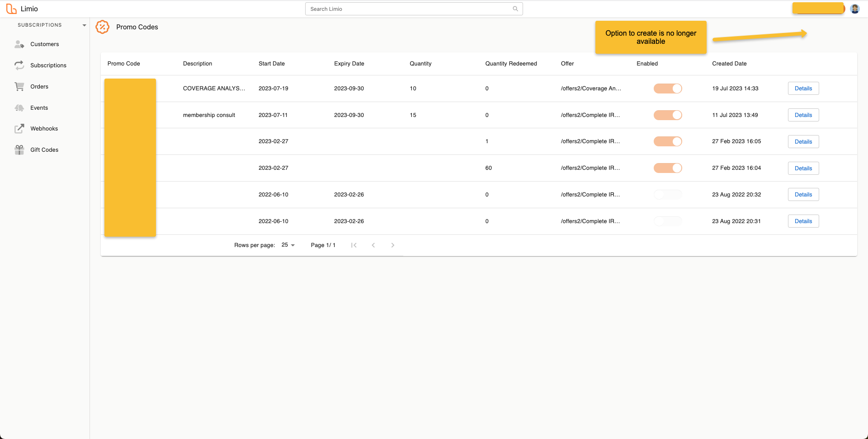The height and width of the screenshot is (439, 868).
Task: Click the Webhooks sidebar icon
Action: pyautogui.click(x=19, y=129)
